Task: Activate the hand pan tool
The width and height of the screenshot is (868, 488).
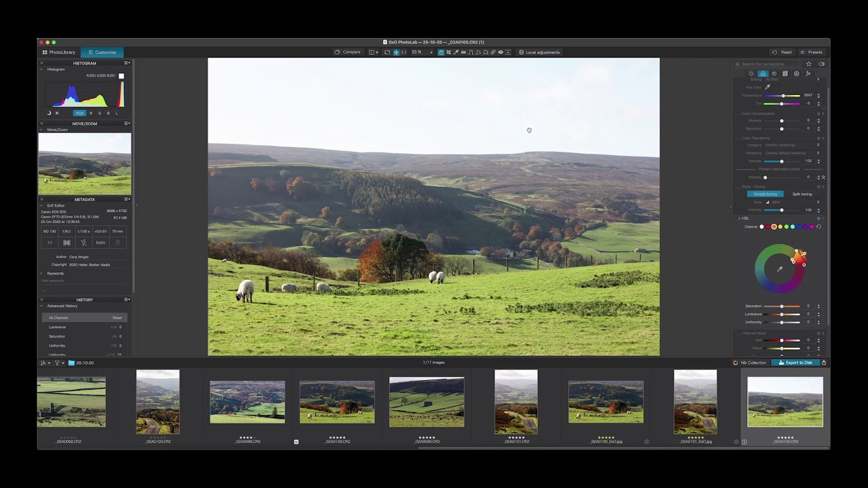Action: point(441,52)
